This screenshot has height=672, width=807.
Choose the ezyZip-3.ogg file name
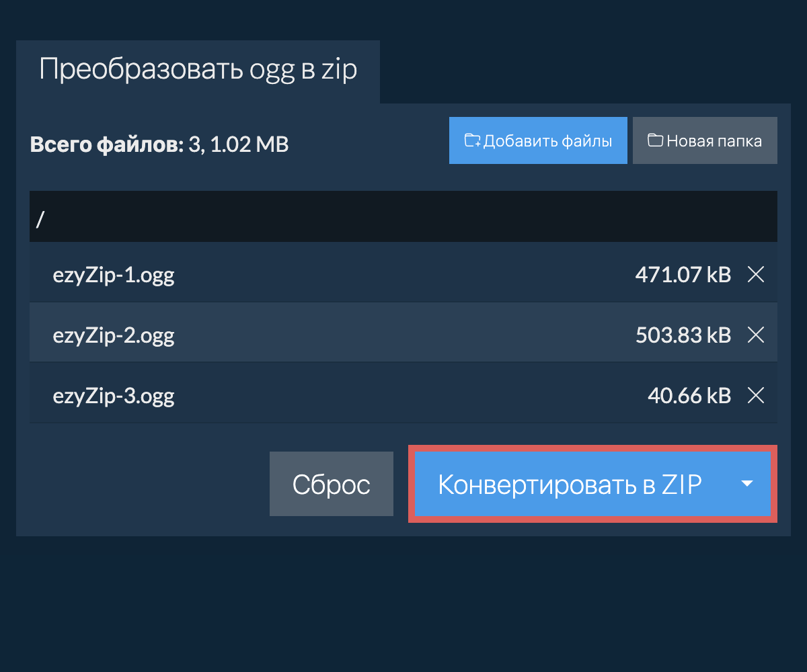[x=114, y=396]
